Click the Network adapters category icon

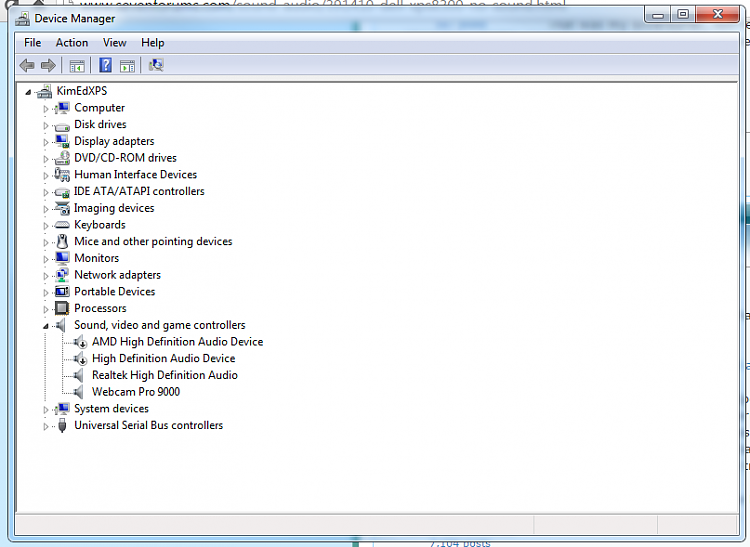[x=62, y=275]
